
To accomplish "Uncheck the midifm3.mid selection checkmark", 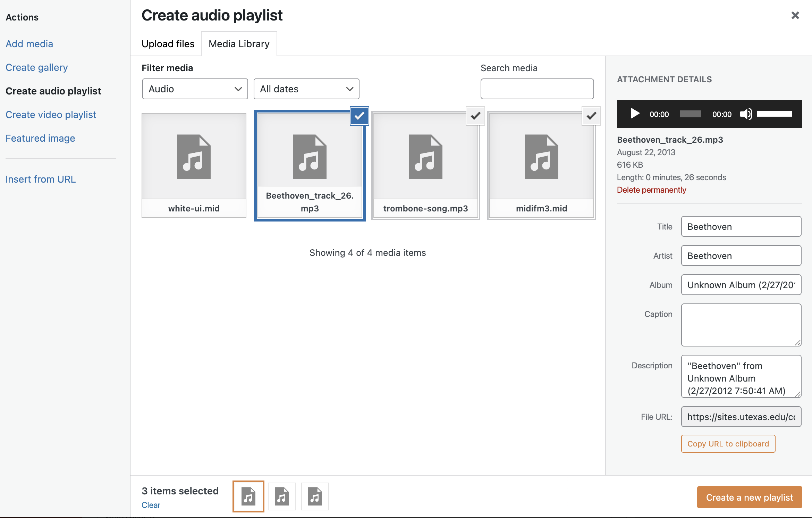I will 591,116.
